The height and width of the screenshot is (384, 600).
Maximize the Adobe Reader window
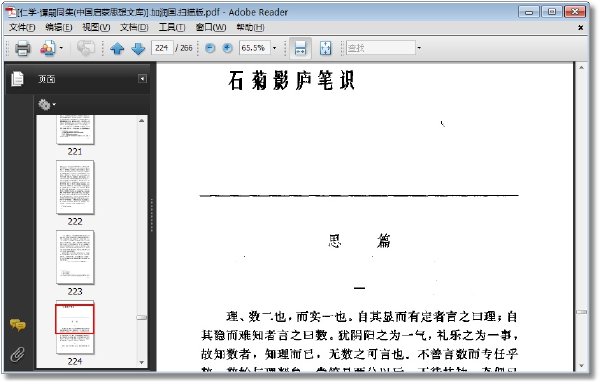pyautogui.click(x=552, y=12)
